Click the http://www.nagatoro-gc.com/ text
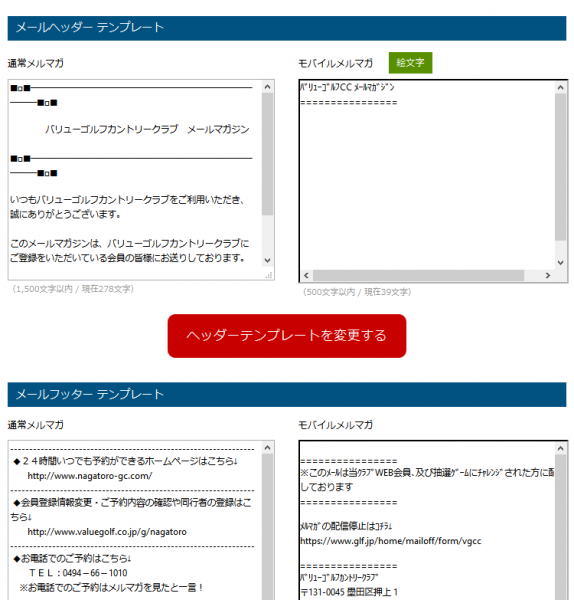Screen dimensions: 574x600 click(x=90, y=476)
